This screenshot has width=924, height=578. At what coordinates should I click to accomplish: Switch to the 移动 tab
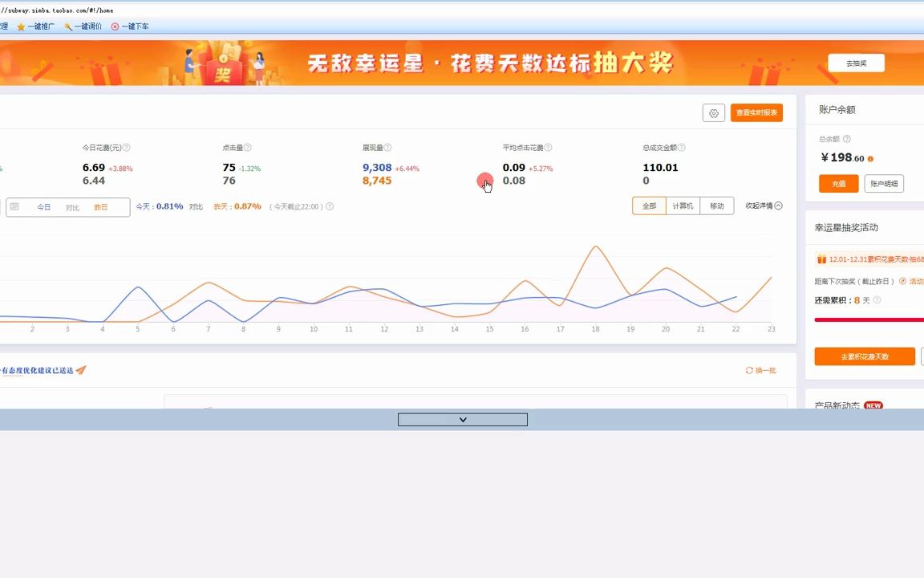point(716,206)
